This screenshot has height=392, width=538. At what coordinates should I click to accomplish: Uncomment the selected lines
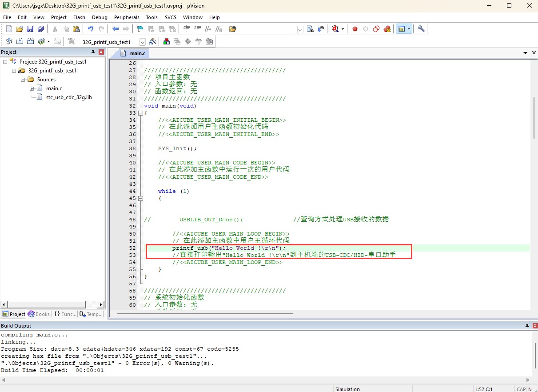(219, 29)
